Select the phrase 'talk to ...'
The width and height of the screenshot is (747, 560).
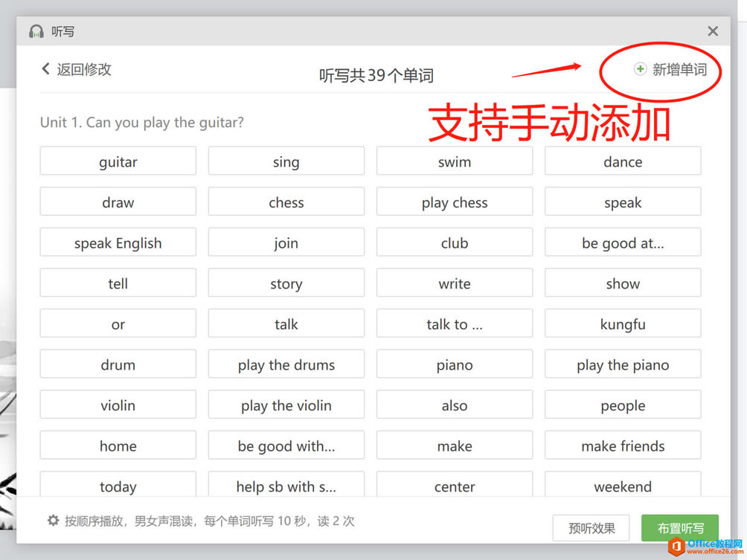455,324
